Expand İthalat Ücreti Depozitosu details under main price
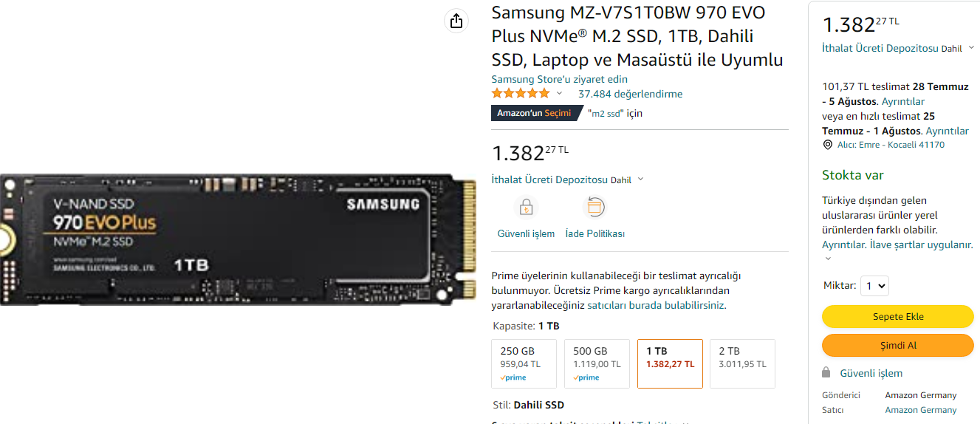 click(640, 179)
